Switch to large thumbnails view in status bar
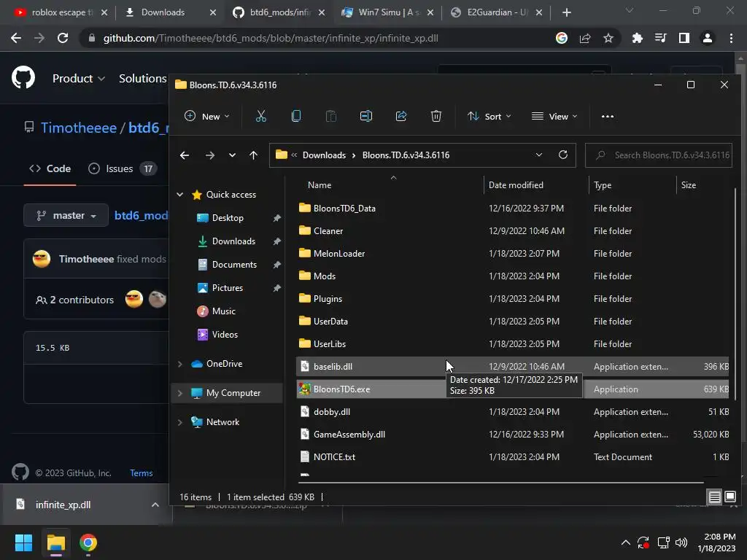The image size is (747, 560). click(x=730, y=497)
